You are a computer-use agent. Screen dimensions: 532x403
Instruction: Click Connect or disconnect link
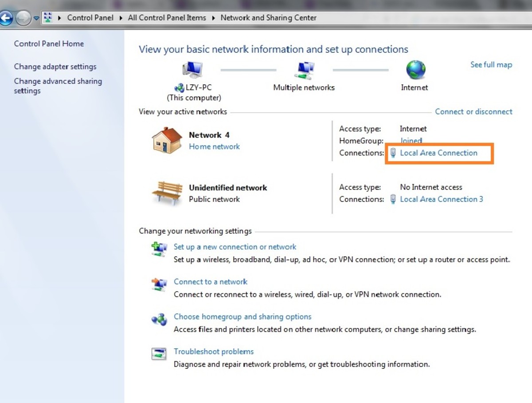[x=473, y=112]
